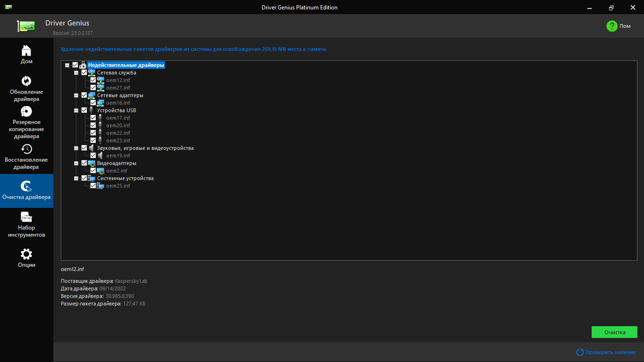Toggle the oem20.inf checkbox
The width and height of the screenshot is (644, 362).
(93, 125)
